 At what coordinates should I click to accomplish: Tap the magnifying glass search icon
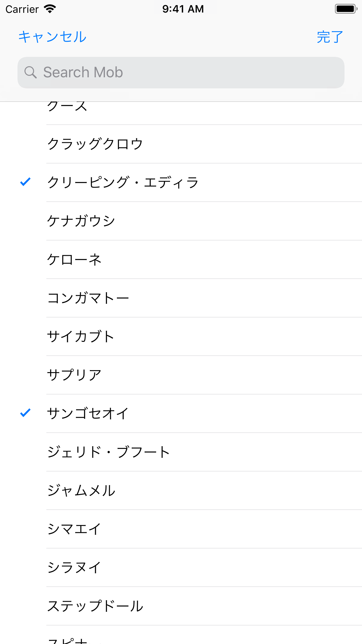30,72
